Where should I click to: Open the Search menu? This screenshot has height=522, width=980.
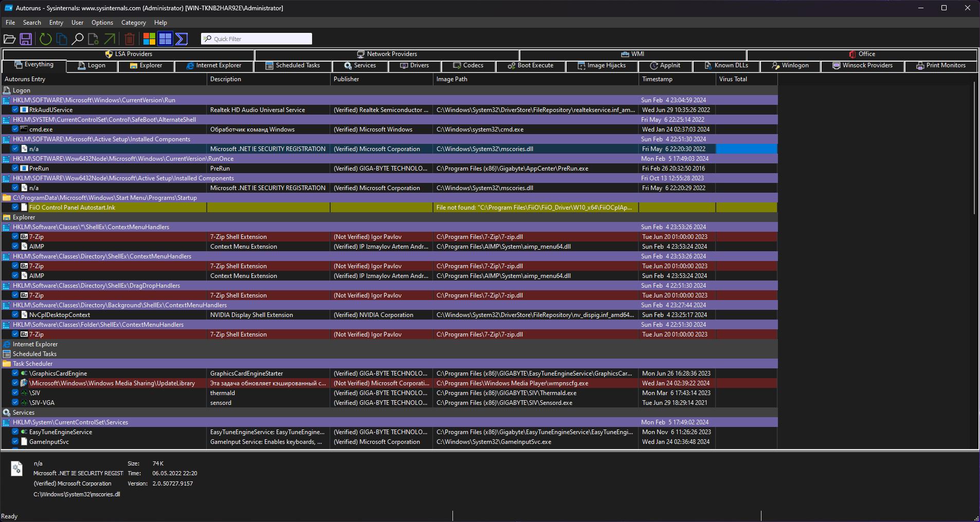tap(32, 23)
